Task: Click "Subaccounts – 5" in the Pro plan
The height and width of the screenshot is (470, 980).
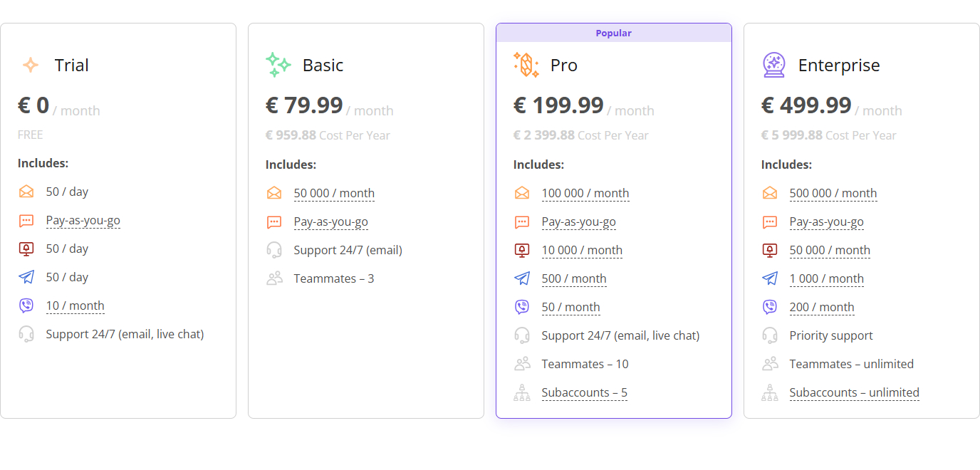Action: (584, 392)
